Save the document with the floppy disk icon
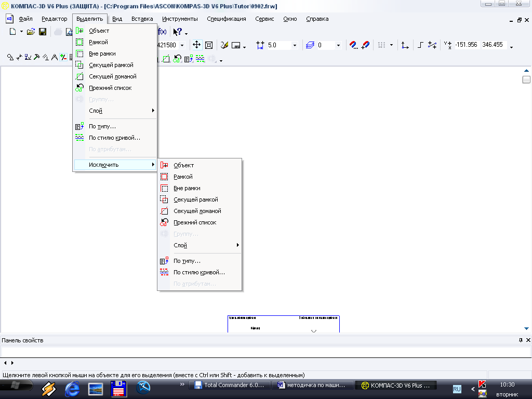The width and height of the screenshot is (532, 399). point(43,32)
